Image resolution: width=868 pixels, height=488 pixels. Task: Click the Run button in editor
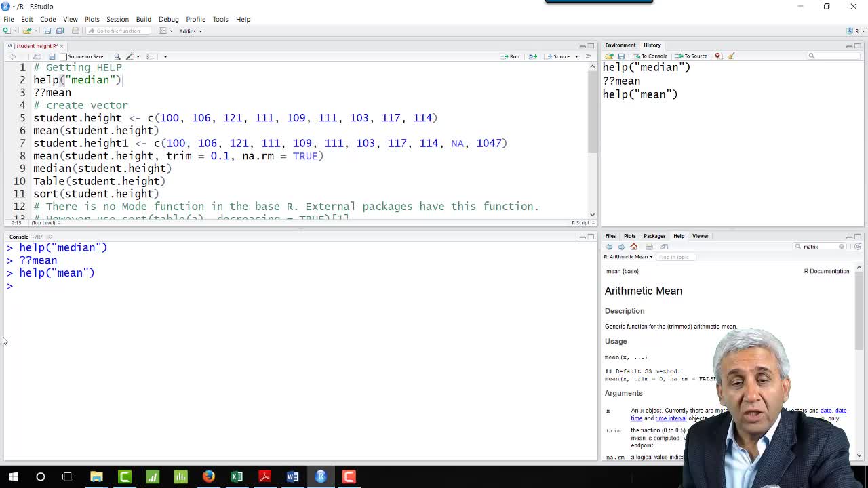coord(510,56)
